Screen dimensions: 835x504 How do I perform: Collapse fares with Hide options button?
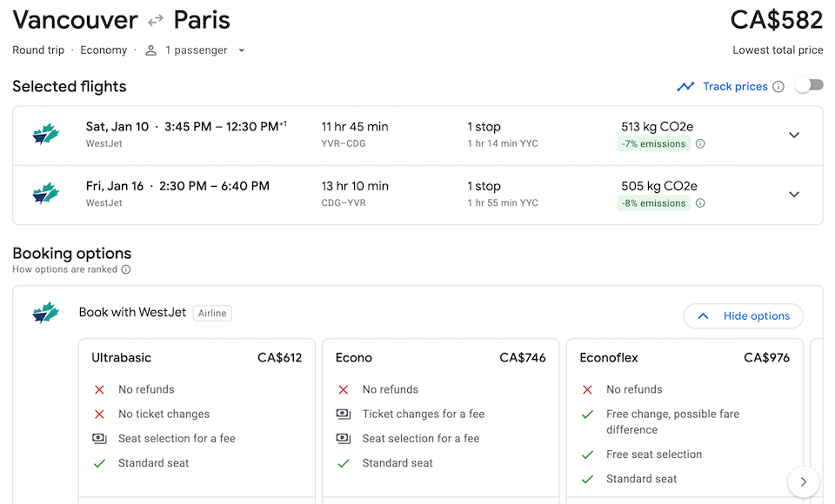744,316
